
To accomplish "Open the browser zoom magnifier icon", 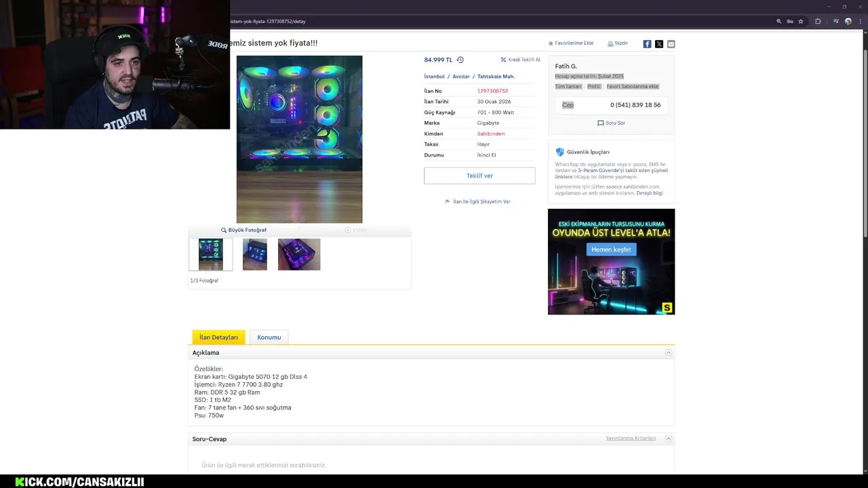I will [x=778, y=22].
